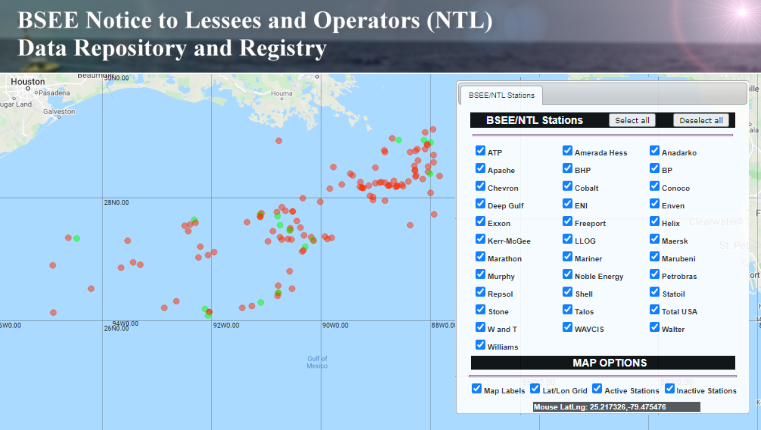This screenshot has width=761, height=430.
Task: Click the Houston city label on map
Action: coord(28,81)
